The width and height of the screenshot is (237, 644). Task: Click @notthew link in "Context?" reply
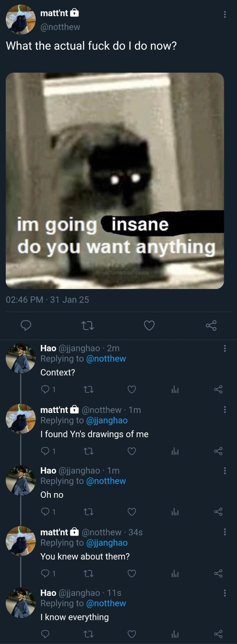[x=106, y=359]
